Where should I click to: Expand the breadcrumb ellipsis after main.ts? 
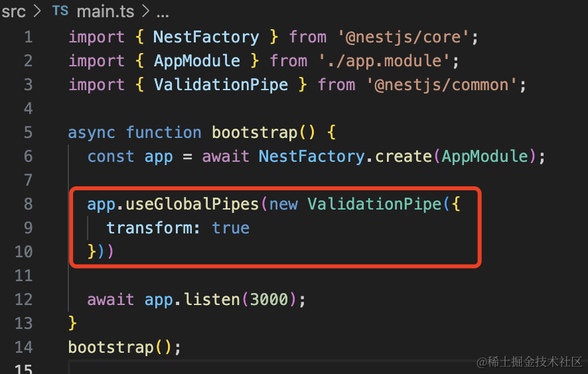click(x=161, y=11)
